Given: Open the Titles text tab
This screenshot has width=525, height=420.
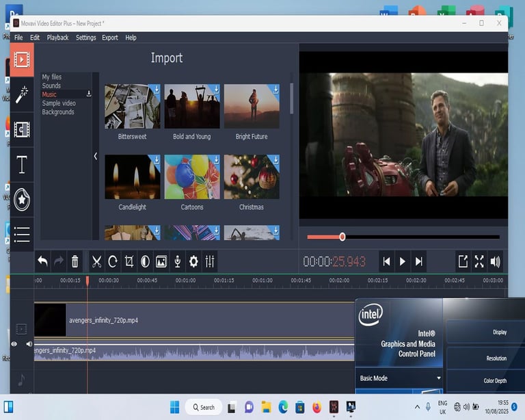Looking at the screenshot, I should click(22, 164).
